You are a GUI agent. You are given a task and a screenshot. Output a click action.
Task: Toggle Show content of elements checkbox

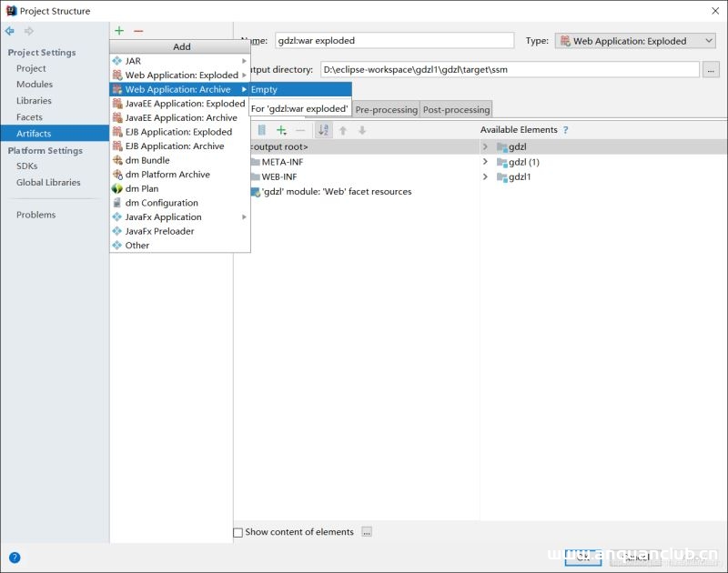[x=238, y=532]
